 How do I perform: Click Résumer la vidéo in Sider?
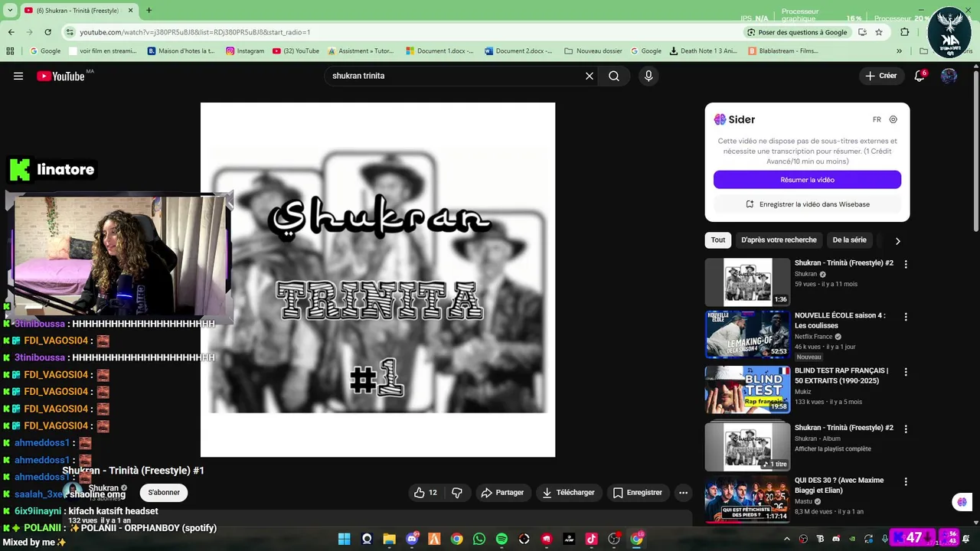click(x=807, y=180)
